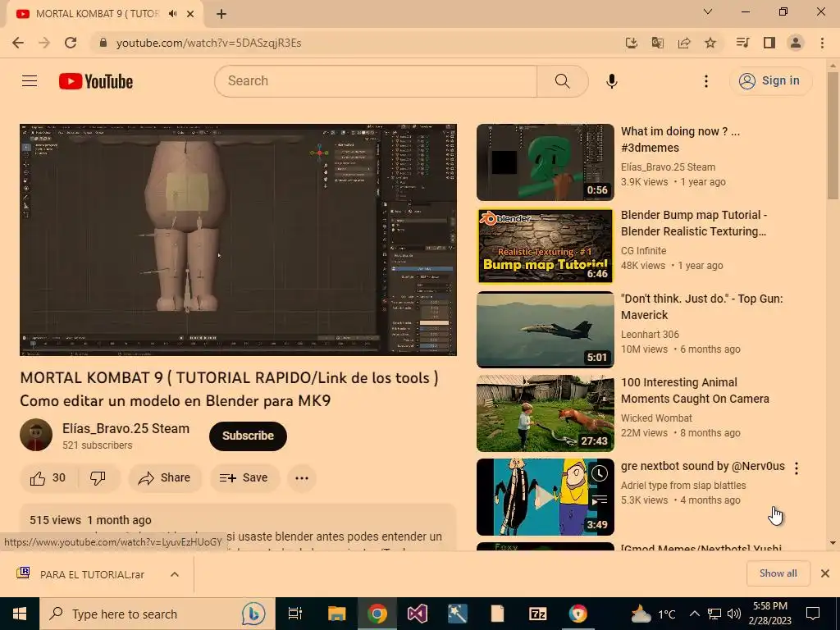
Task: Open the What im doing now thumbnail
Action: (x=546, y=162)
